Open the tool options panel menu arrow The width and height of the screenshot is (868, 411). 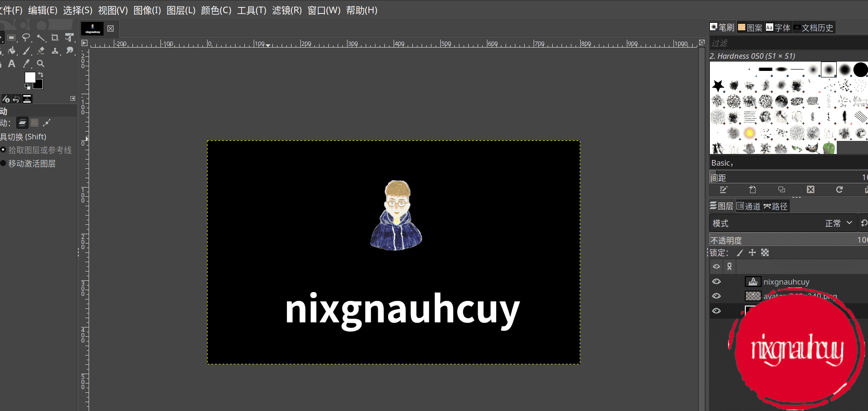[x=73, y=98]
